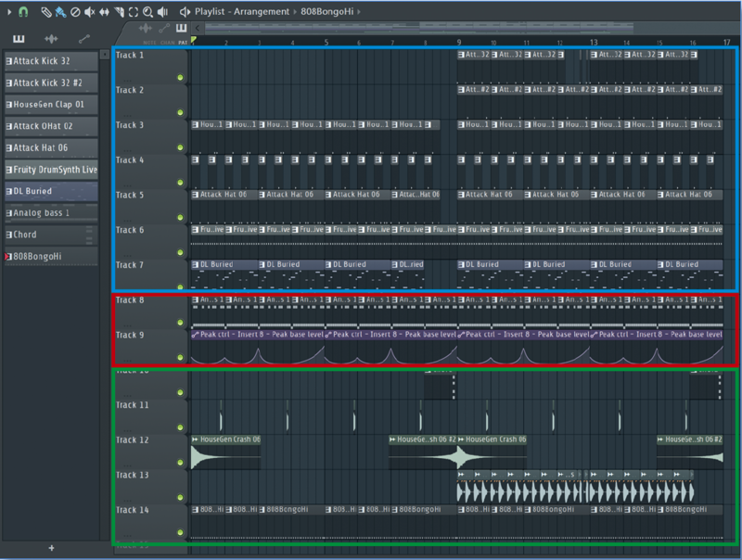The height and width of the screenshot is (560, 742).
Task: Open playlist options menu arrow
Action: (9, 12)
